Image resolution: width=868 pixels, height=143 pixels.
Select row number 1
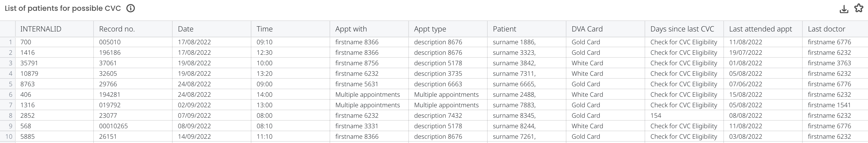click(11, 42)
